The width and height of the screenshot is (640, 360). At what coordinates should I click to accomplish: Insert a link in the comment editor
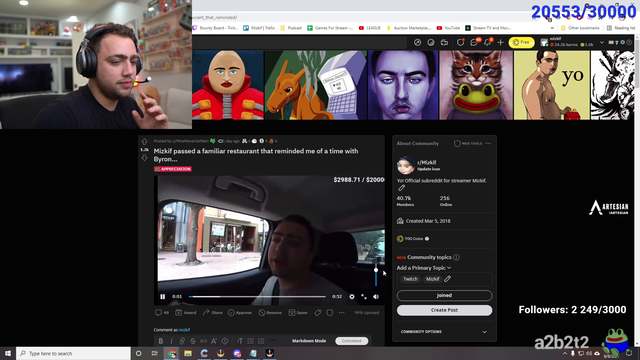click(x=182, y=341)
